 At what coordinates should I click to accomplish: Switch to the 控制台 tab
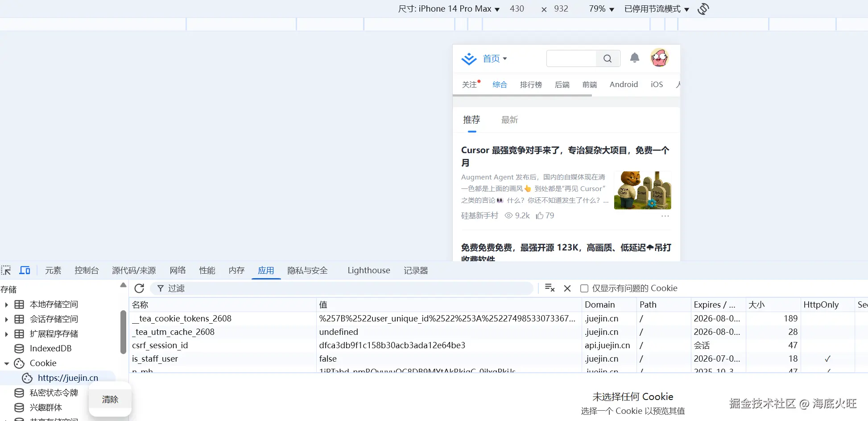tap(87, 271)
